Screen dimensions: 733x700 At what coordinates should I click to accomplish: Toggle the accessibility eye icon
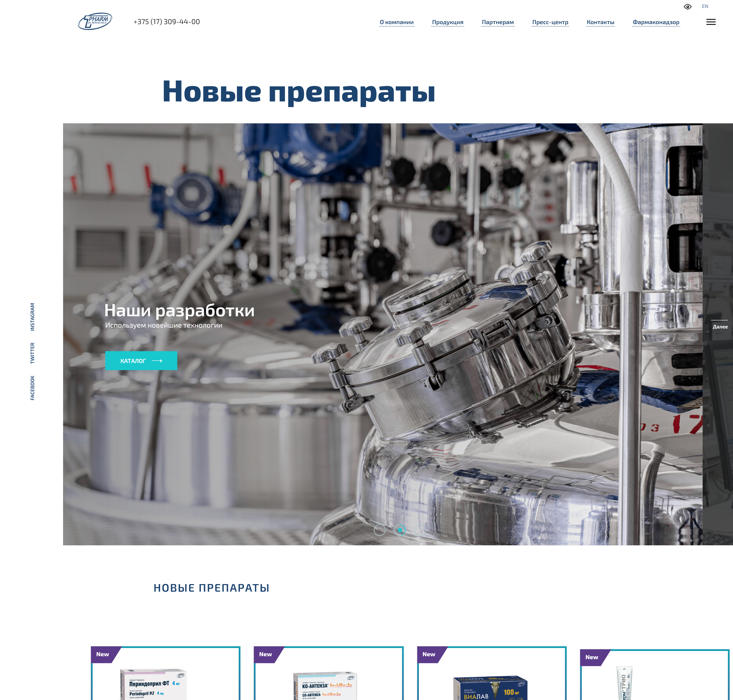(688, 7)
